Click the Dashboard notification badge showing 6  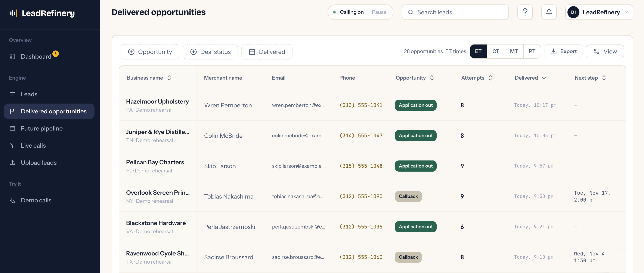56,53
